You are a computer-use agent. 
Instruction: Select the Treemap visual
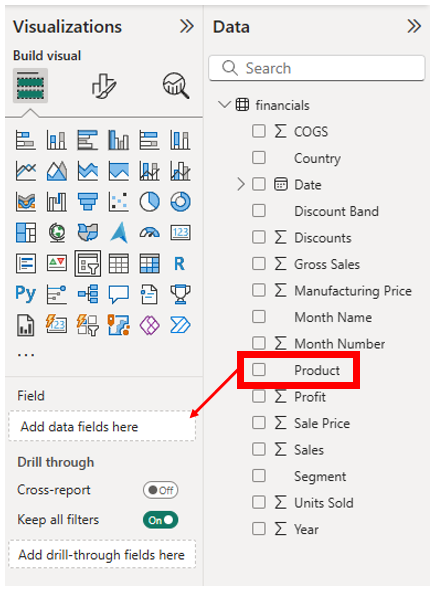26,232
